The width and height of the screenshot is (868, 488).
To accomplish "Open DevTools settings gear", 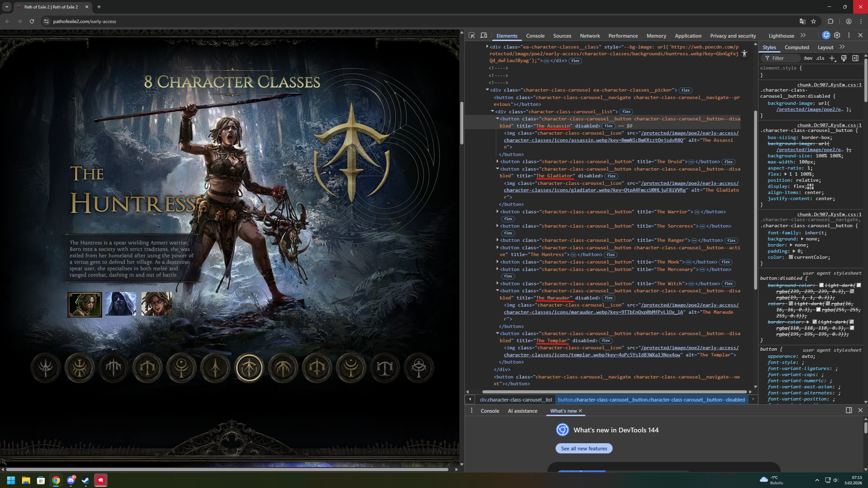I will 837,35.
